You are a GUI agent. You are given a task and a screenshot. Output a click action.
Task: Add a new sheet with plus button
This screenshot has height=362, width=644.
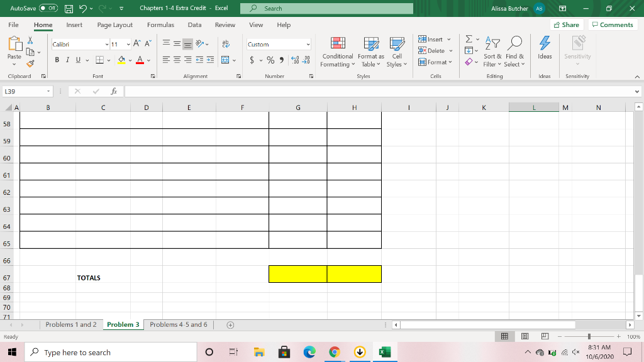click(230, 325)
